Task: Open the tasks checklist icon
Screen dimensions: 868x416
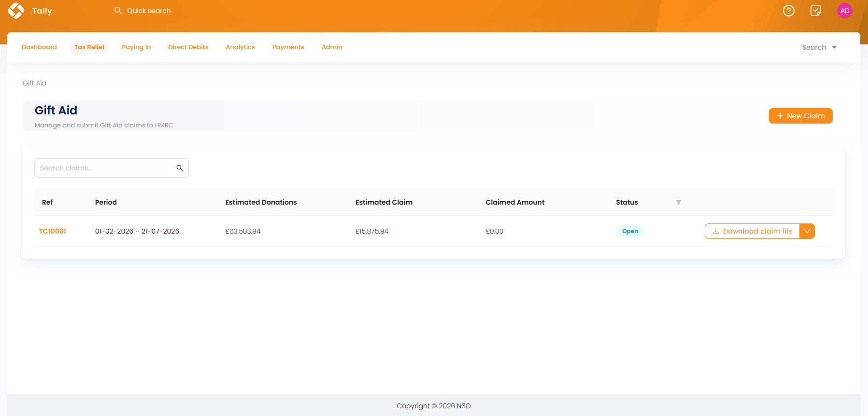Action: coord(816,11)
